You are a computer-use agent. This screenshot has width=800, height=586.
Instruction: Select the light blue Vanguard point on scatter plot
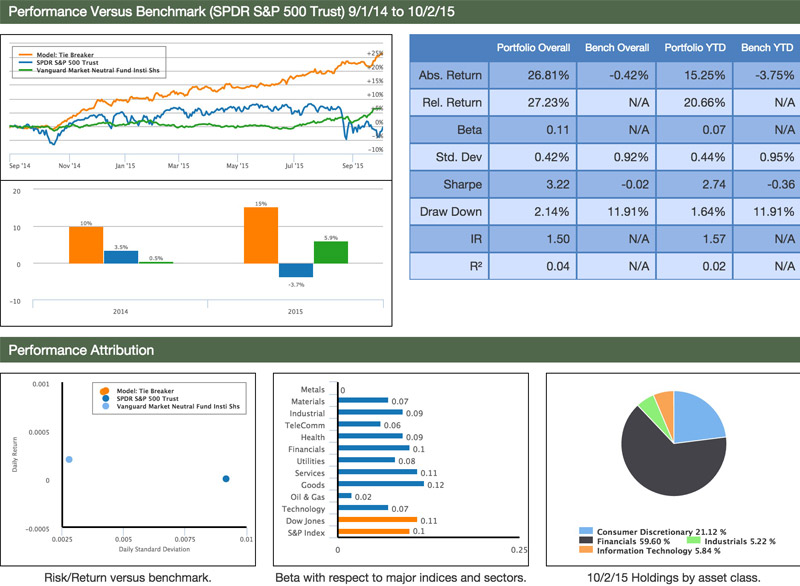click(x=69, y=459)
